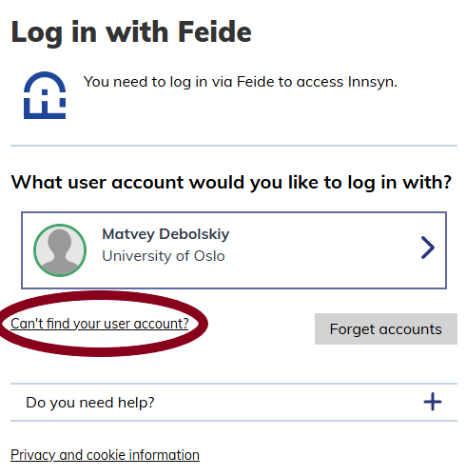Open the Can't find your user account link
This screenshot has width=466, height=476.
click(x=100, y=324)
